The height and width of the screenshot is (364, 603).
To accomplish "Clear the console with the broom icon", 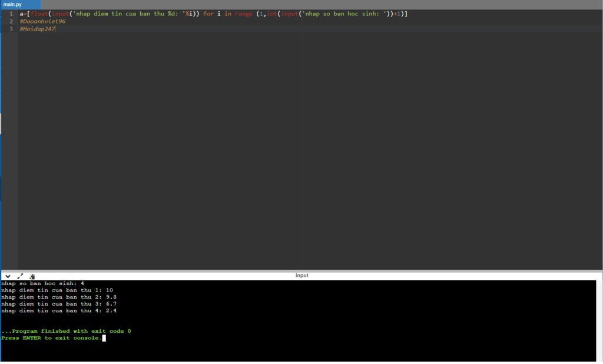I will pyautogui.click(x=32, y=276).
